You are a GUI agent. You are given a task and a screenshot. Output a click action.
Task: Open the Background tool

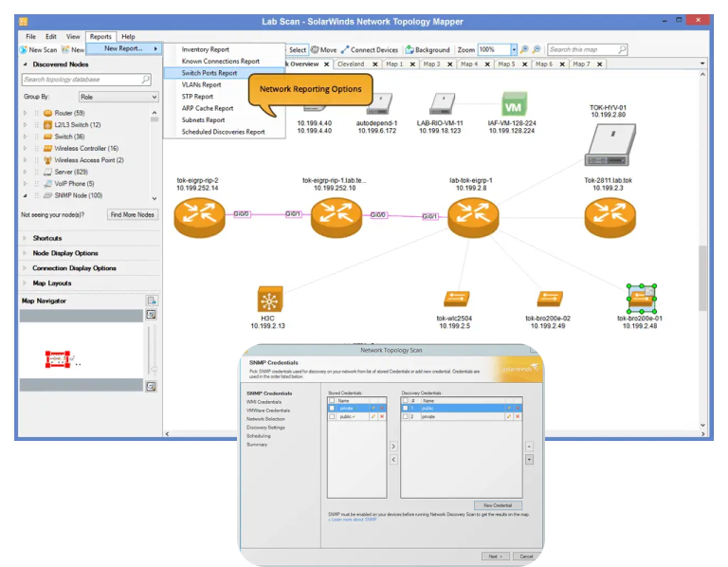(428, 49)
